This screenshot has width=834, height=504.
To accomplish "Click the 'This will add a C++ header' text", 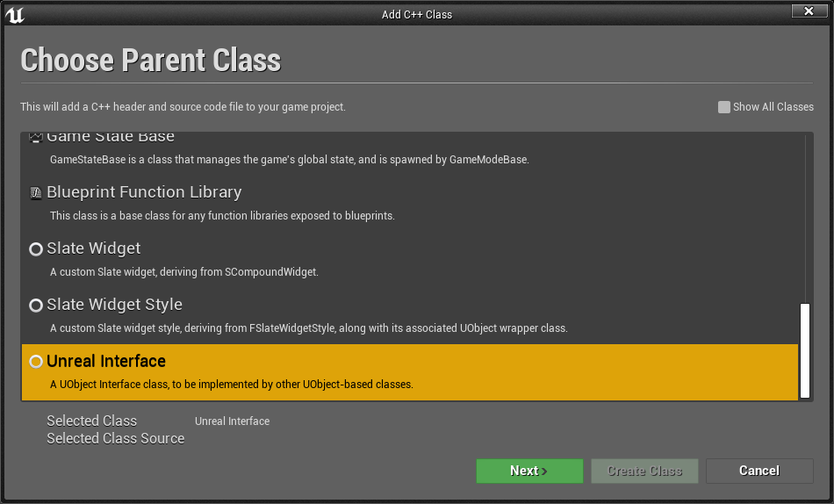I will tap(183, 107).
